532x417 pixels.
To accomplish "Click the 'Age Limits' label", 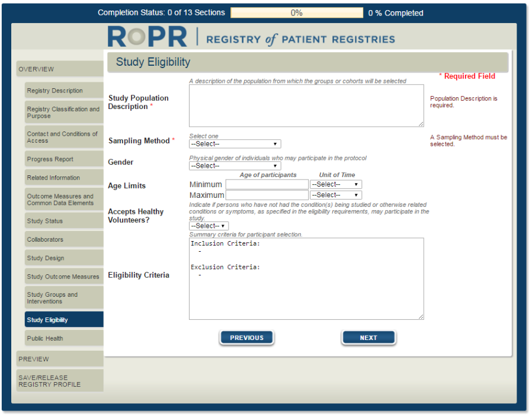I will point(127,186).
